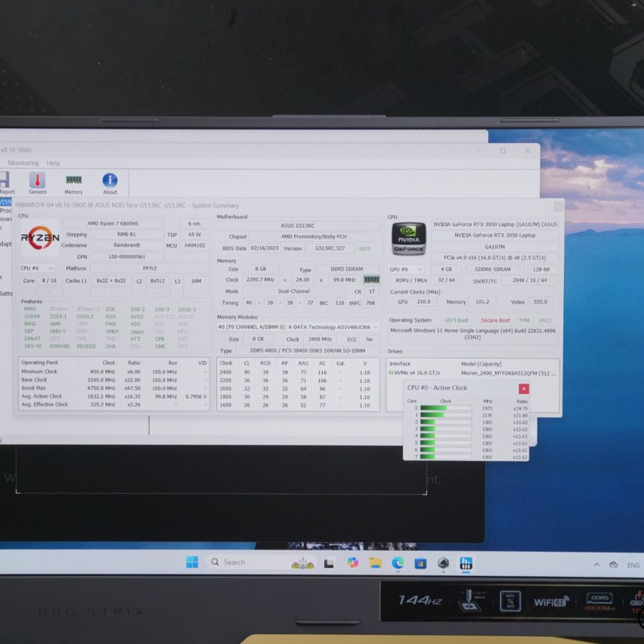
Task: Click the 'Boost Max' operating point row
Action: point(114,388)
